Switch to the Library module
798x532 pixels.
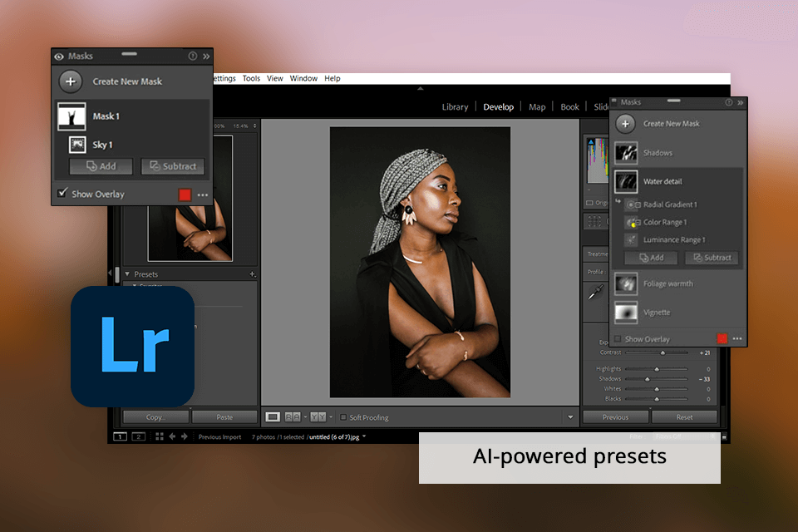[x=455, y=107]
